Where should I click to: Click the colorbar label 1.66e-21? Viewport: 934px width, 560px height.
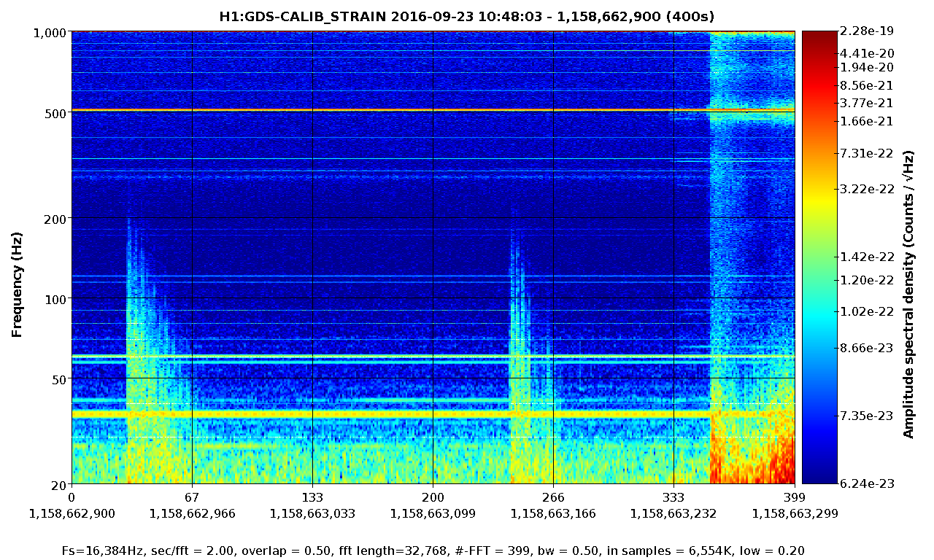pyautogui.click(x=866, y=122)
